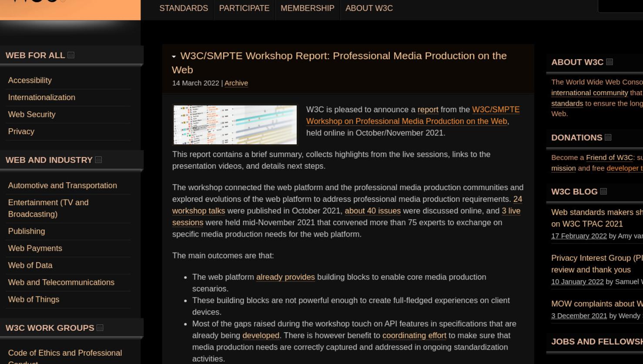Open Web Payments link
This screenshot has height=364, width=643.
point(35,248)
